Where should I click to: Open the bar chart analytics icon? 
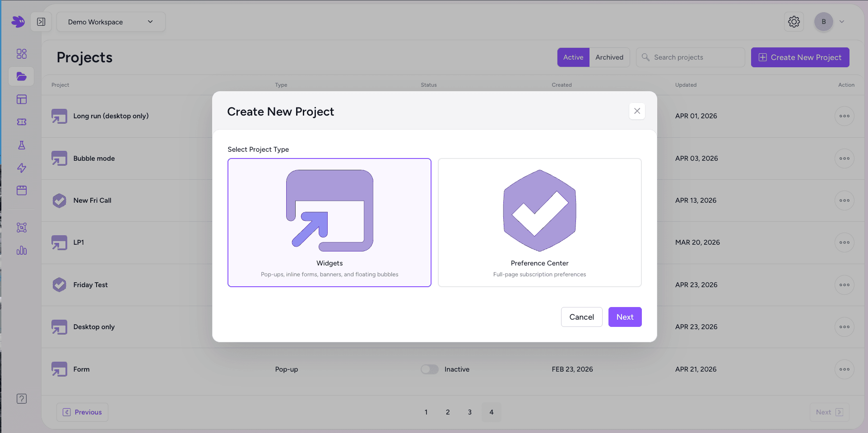[22, 250]
